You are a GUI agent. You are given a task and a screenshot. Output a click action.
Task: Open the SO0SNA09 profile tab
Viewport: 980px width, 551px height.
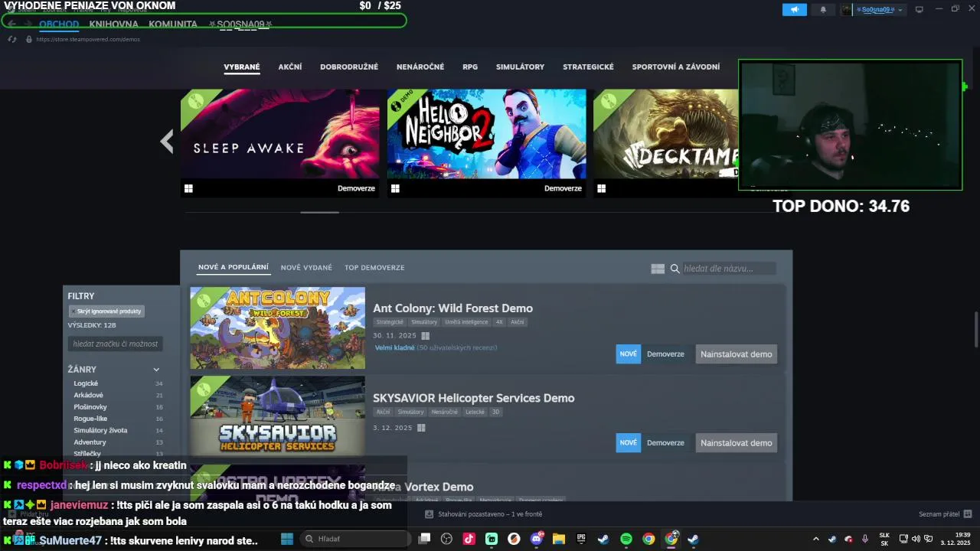click(x=240, y=24)
